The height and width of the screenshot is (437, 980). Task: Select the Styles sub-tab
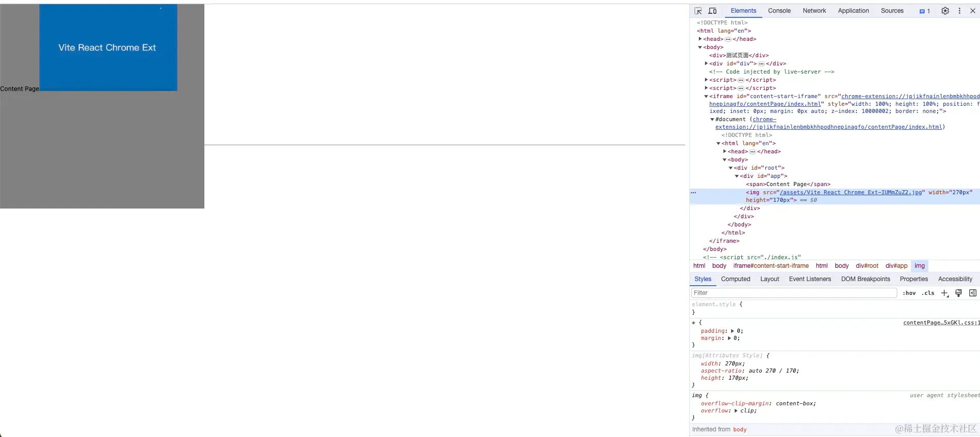pos(703,279)
